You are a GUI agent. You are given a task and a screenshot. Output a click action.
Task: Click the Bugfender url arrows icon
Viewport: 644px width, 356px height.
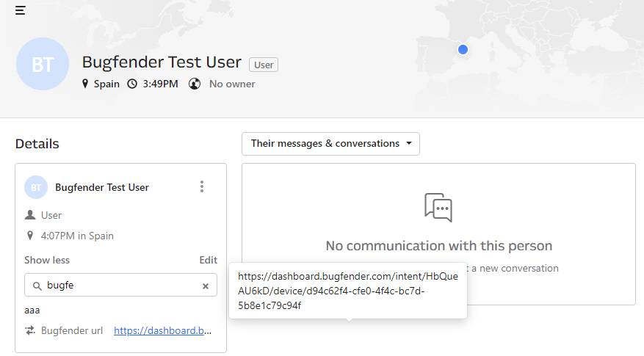(x=30, y=330)
